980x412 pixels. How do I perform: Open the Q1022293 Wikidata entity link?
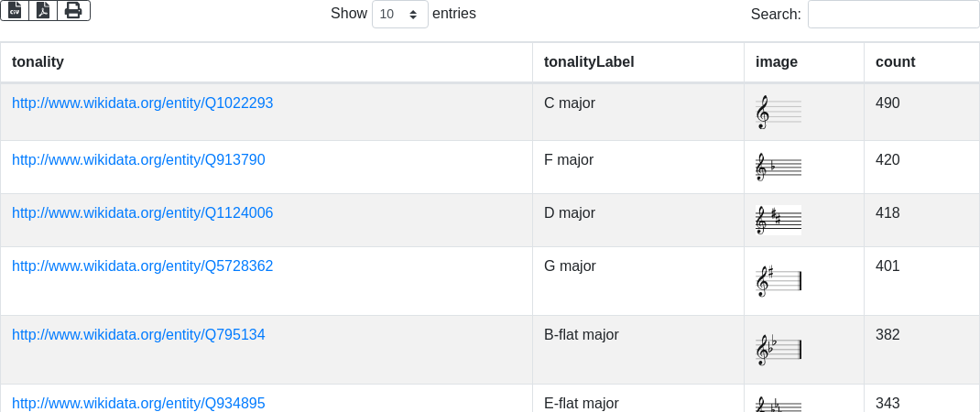click(142, 103)
